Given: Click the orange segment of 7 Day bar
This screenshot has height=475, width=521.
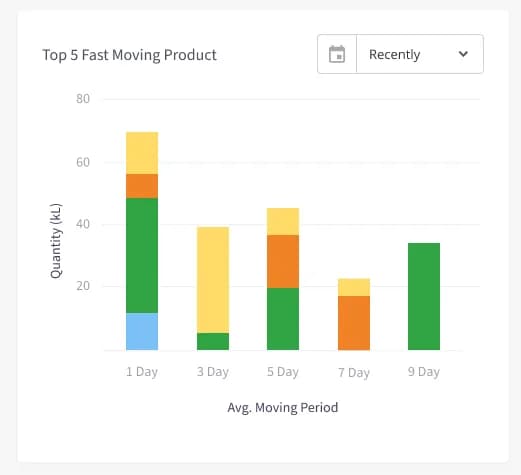Looking at the screenshot, I should (354, 323).
